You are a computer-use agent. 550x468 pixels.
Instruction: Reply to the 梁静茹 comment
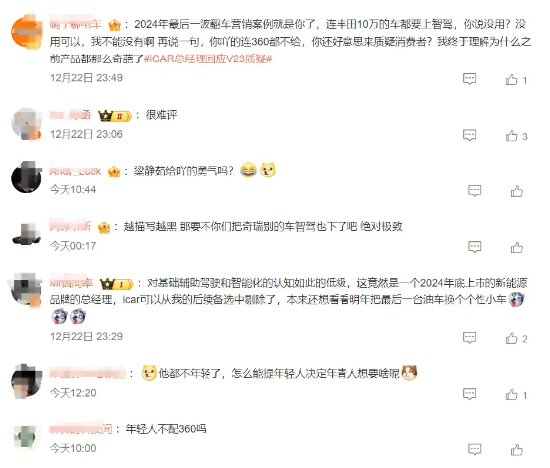pyautogui.click(x=475, y=191)
